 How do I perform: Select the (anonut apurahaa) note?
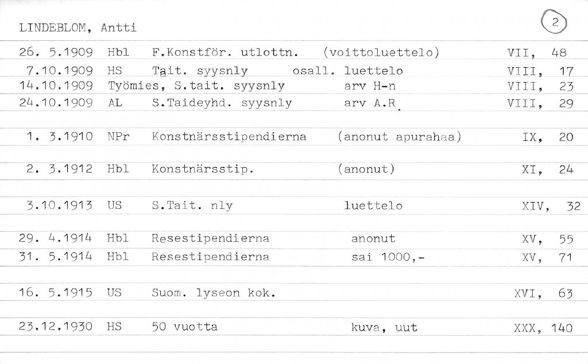coord(400,137)
